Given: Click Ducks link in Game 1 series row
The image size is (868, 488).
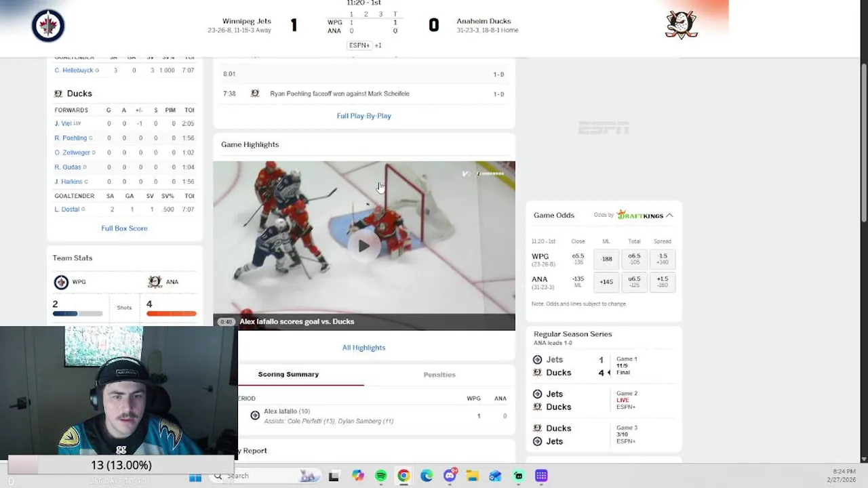Looking at the screenshot, I should (559, 373).
